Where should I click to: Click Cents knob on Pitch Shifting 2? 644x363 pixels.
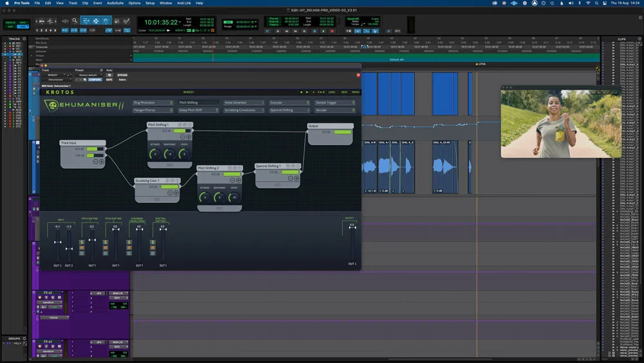(x=233, y=197)
